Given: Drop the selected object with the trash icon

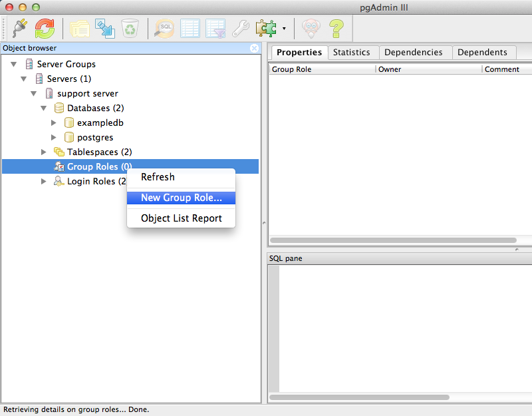Looking at the screenshot, I should click(x=130, y=29).
